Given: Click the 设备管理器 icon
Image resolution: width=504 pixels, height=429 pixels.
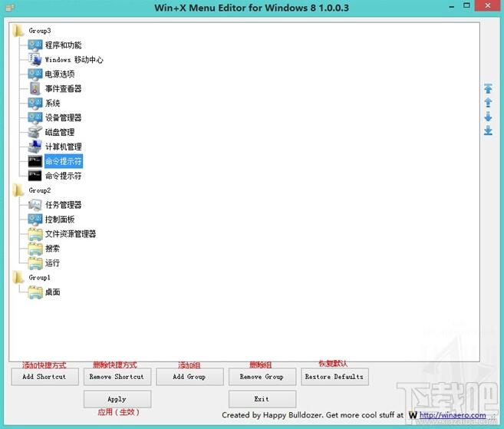Looking at the screenshot, I should (35, 117).
